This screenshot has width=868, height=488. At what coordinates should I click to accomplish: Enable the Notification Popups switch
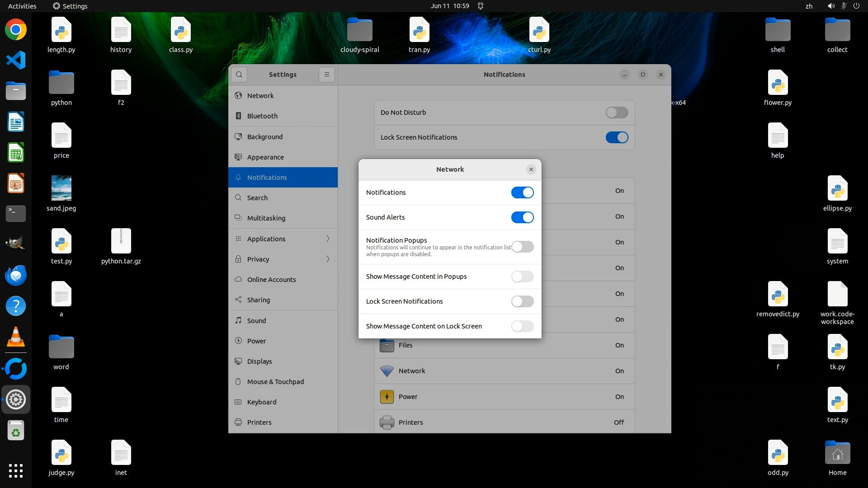[522, 247]
